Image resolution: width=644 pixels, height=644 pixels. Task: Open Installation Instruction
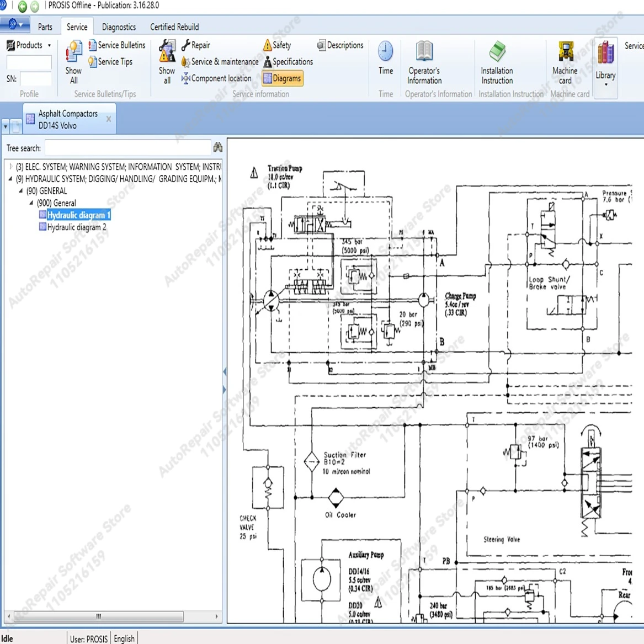[x=497, y=62]
